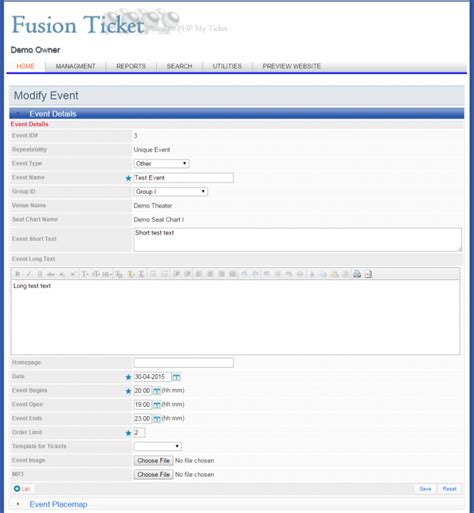Click the Event Ends time field 23:00
The width and height of the screenshot is (474, 513).
tap(143, 419)
